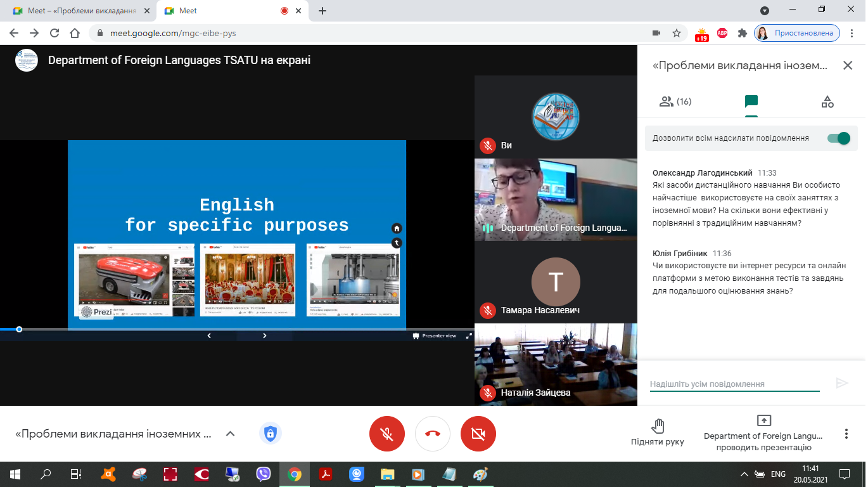Click sender name 'Олександр Лагодинський' in chat
868x487 pixels.
click(703, 172)
